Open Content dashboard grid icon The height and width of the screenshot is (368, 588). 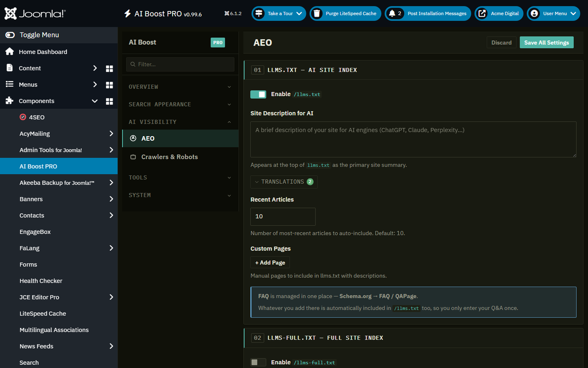point(109,69)
